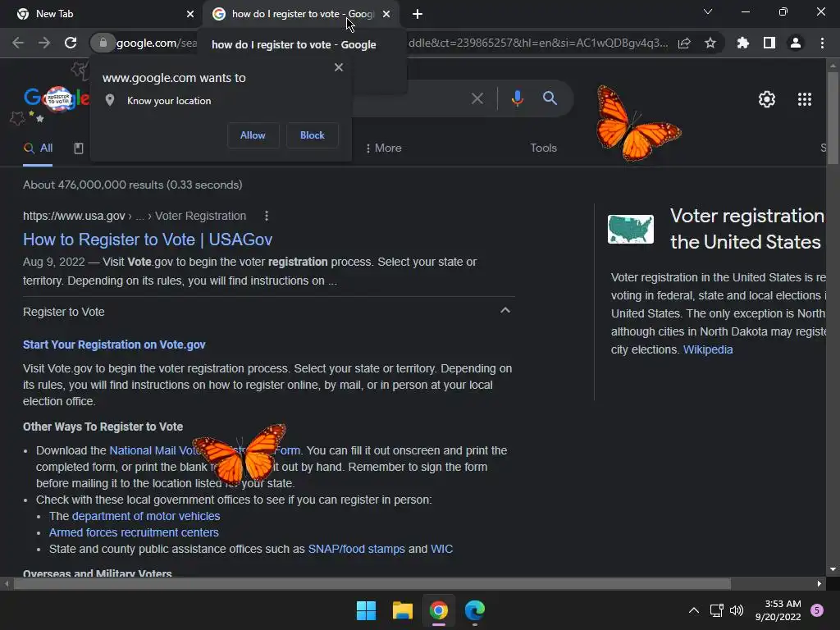Image resolution: width=840 pixels, height=630 pixels.
Task: Open File Explorer from the taskbar
Action: click(x=402, y=610)
